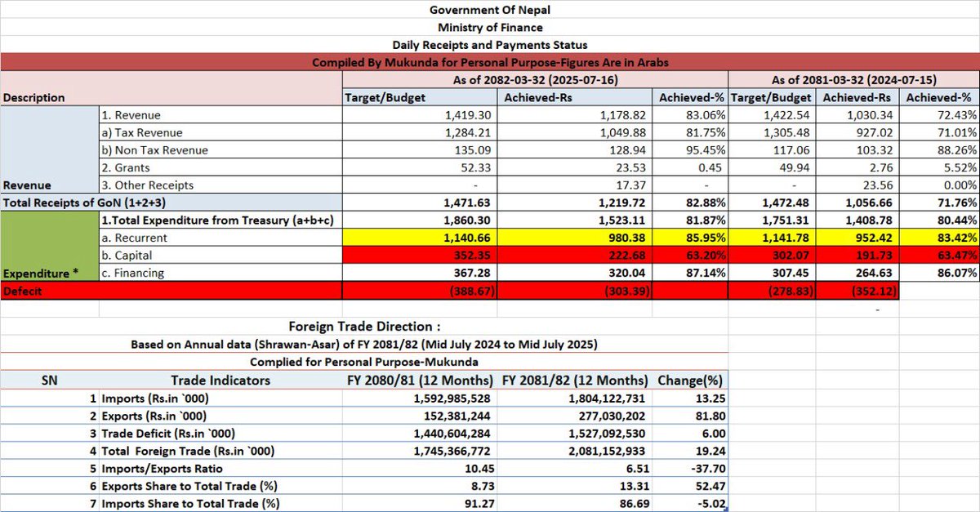Select 'Exports Share to Total Trade (%)' label
Screen dimensions: 980x512
pos(189,487)
